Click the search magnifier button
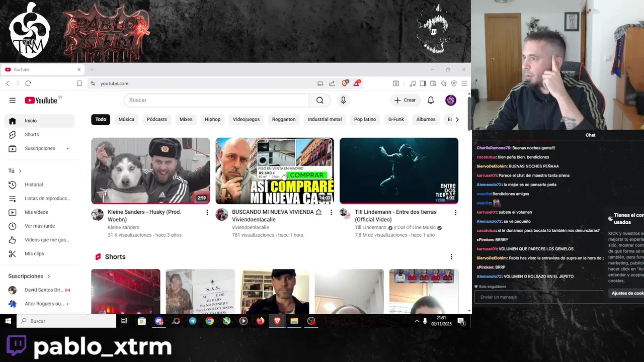644x362 pixels. tap(320, 100)
